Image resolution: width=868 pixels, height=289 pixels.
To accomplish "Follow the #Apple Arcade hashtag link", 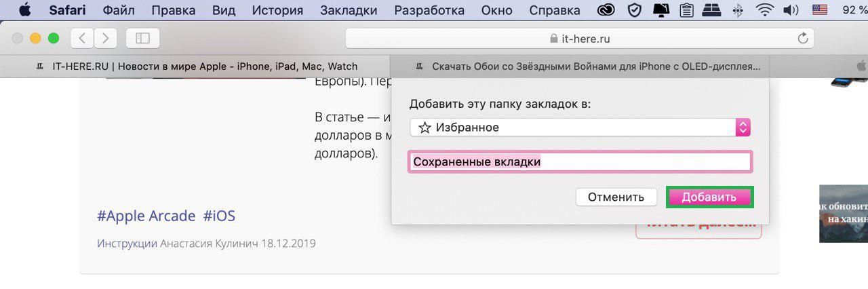I will (x=146, y=216).
